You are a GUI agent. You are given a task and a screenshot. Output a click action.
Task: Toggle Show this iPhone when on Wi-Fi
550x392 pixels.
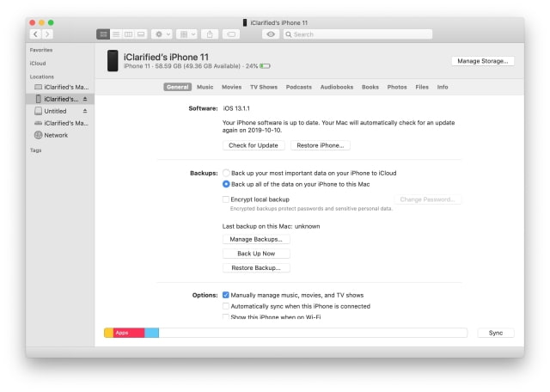click(226, 316)
